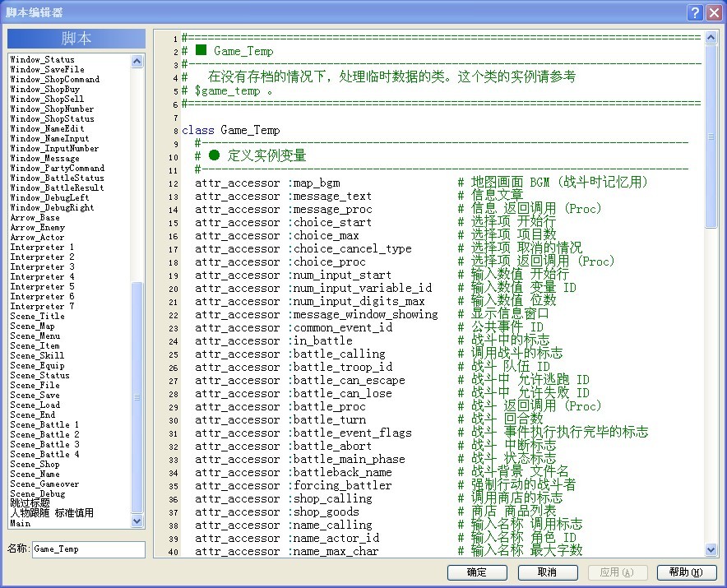Select Scene_Debug script
This screenshot has width=727, height=588.
click(38, 494)
